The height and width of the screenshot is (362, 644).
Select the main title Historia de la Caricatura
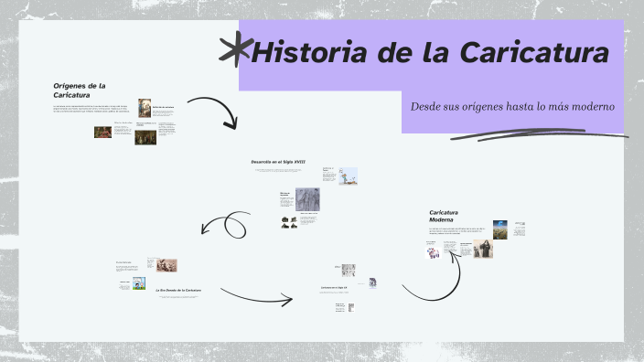430,52
